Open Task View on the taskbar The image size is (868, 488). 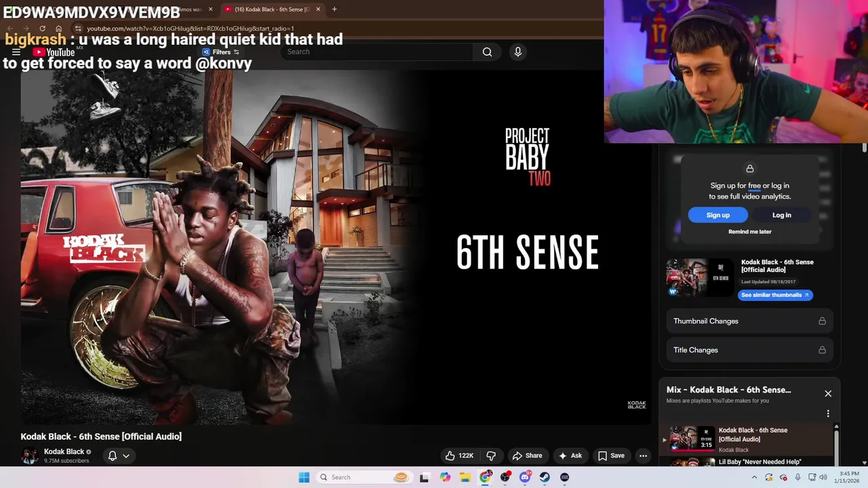pos(425,477)
